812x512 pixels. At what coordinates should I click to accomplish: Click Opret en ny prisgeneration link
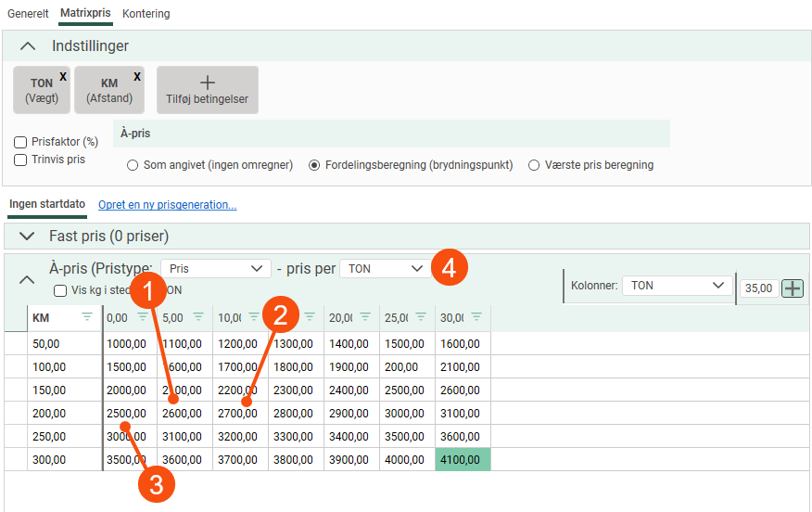[x=168, y=204]
